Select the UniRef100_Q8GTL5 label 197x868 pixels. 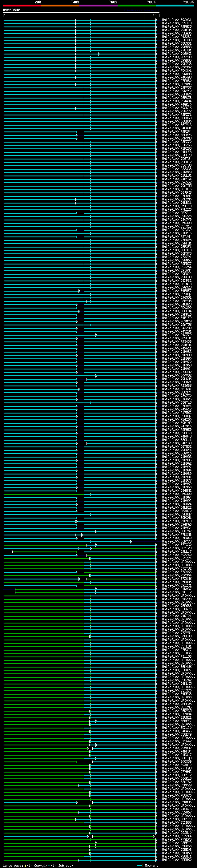click(x=176, y=403)
